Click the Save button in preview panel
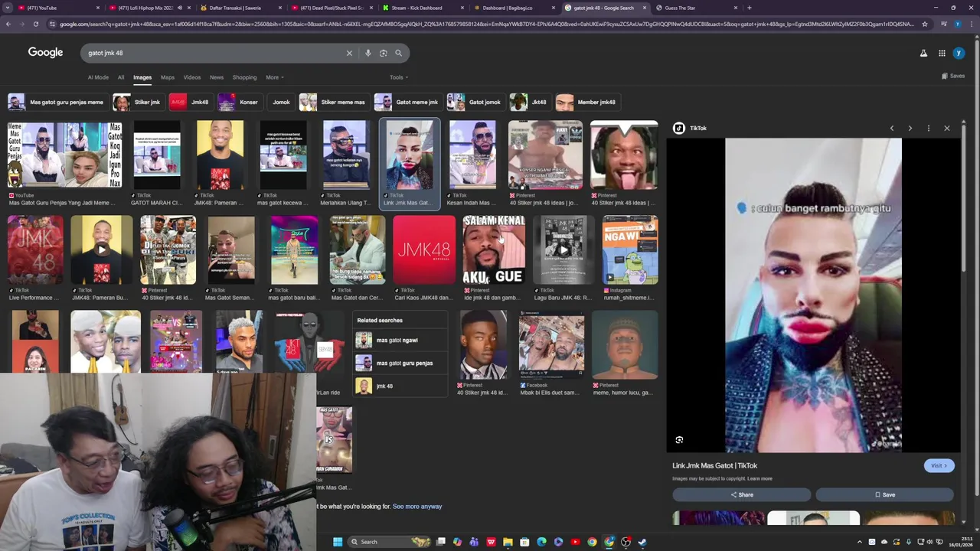Screen dimensions: 980x551 coord(885,494)
